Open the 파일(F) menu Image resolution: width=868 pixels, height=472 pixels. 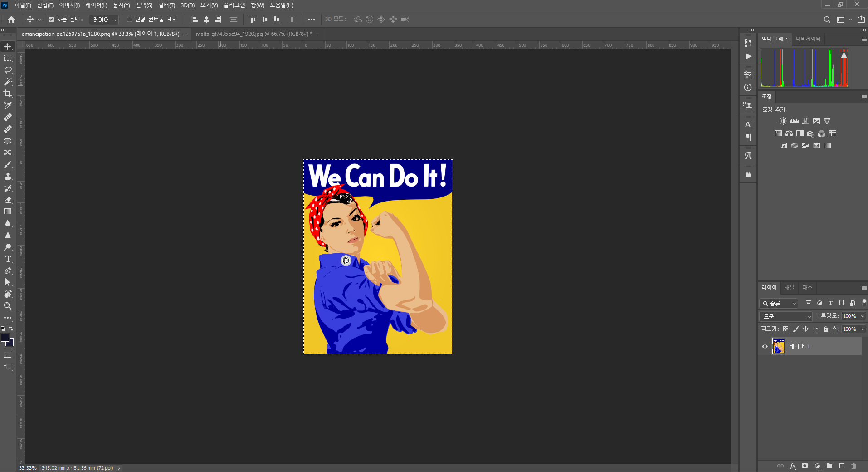23,5
